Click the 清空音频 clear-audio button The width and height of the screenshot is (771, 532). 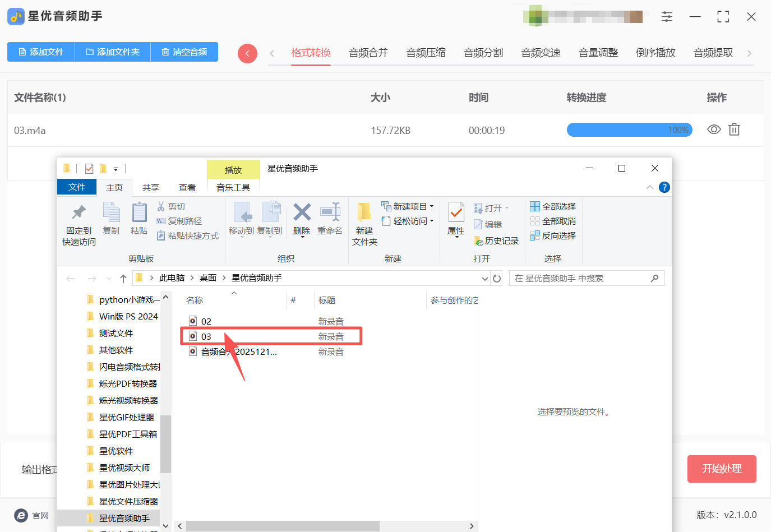click(x=184, y=51)
